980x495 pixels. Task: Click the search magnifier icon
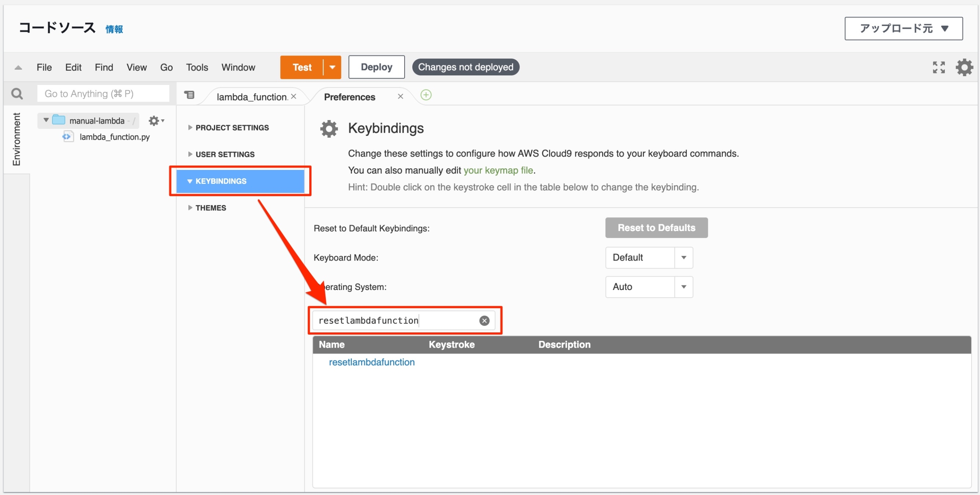(17, 94)
